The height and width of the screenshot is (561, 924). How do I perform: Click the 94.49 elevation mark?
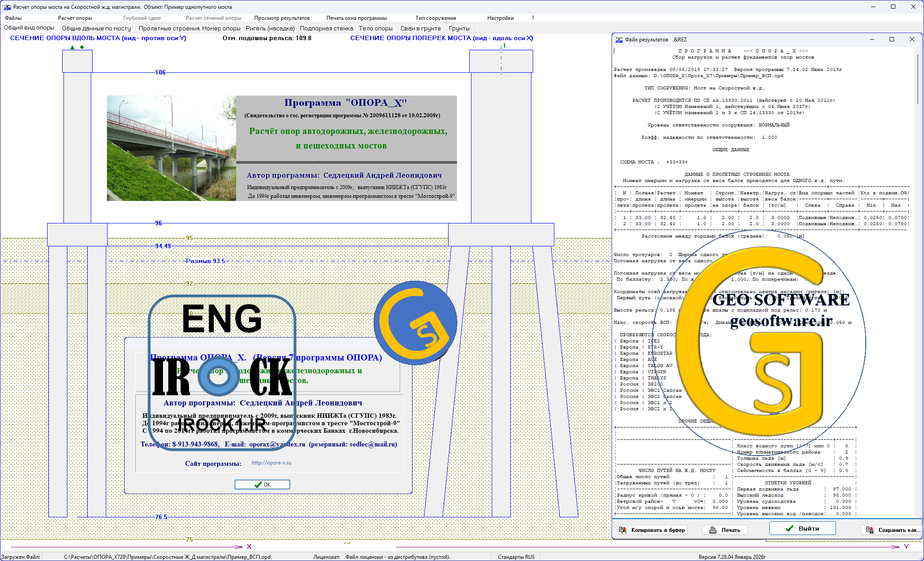click(x=163, y=246)
